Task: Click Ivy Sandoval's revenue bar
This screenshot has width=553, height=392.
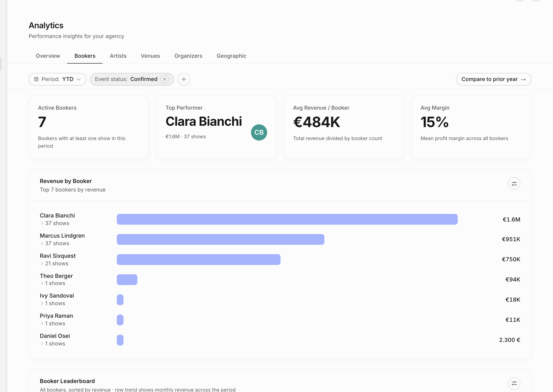Action: click(x=120, y=300)
